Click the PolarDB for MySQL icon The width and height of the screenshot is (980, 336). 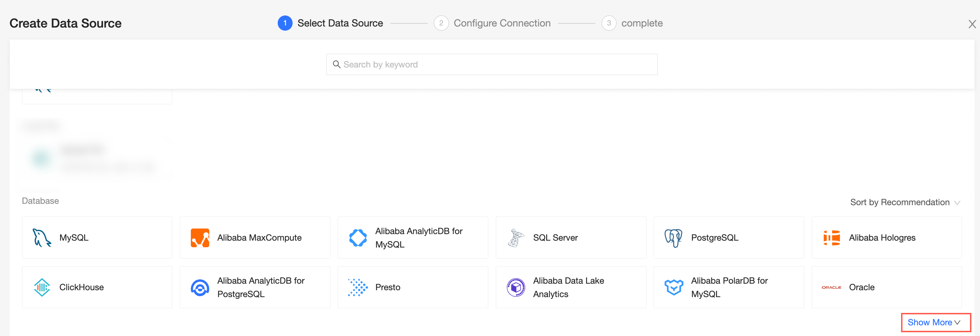[674, 287]
